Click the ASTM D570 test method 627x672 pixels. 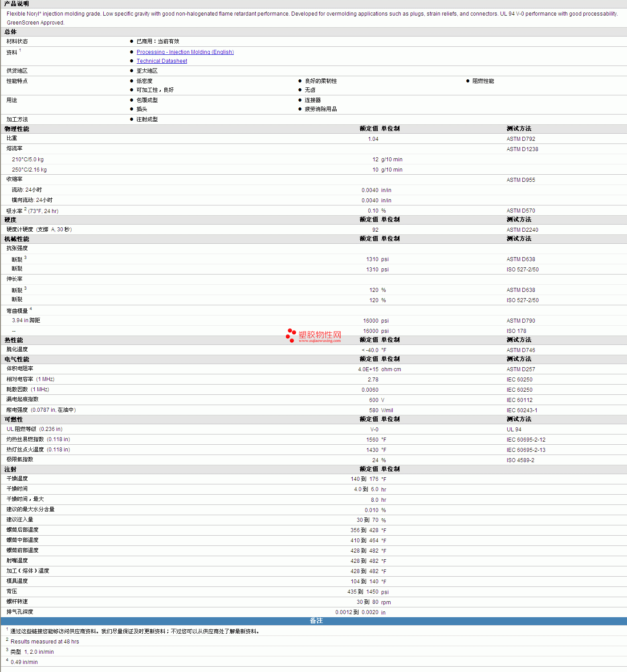click(x=521, y=211)
